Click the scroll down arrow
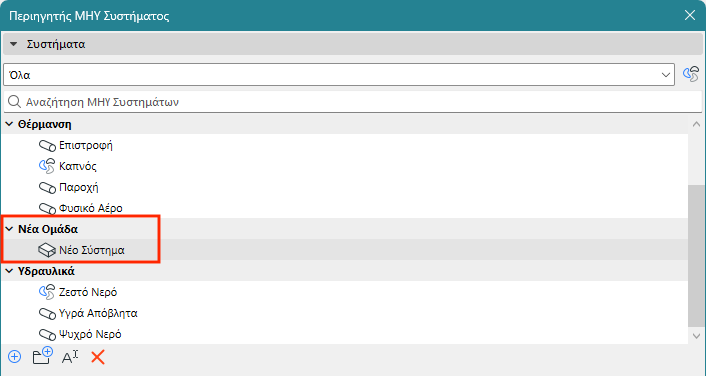706x376 pixels. 696,336
